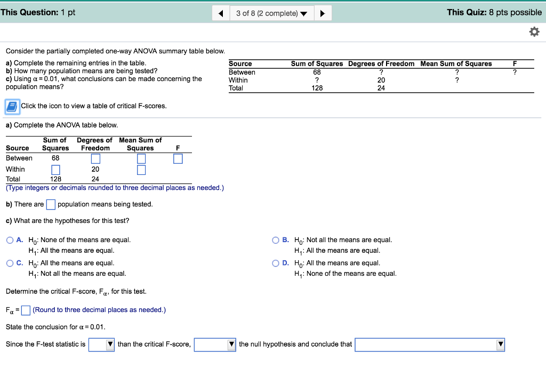Viewport: 546px width, 392px height.
Task: Click the value 128 in the top summary table
Action: click(x=317, y=88)
